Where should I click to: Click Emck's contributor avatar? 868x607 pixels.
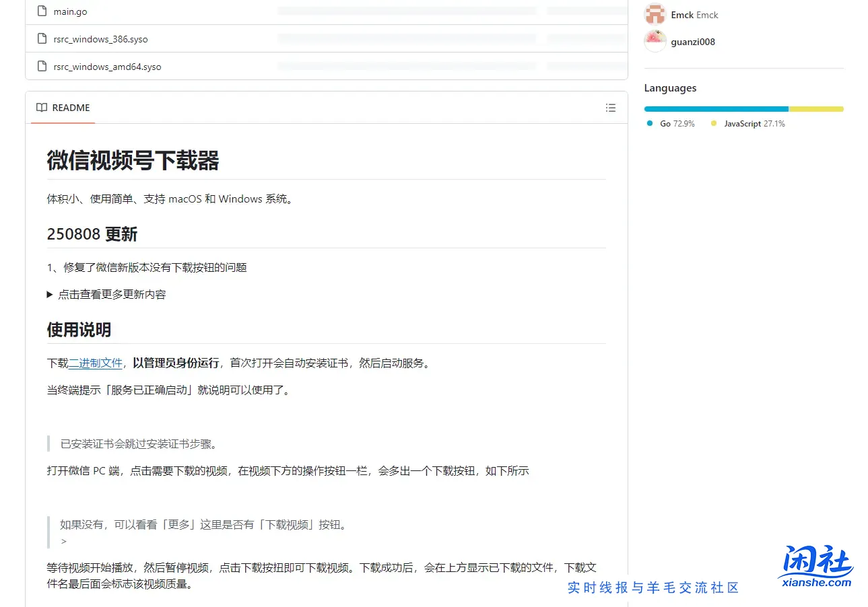[x=654, y=14]
